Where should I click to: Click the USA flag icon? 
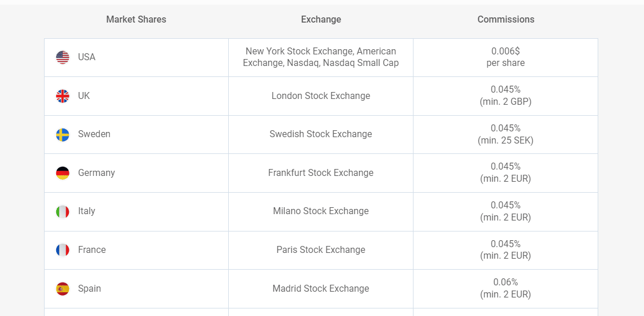63,57
